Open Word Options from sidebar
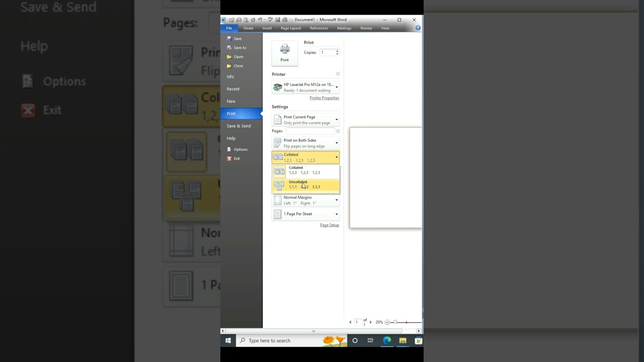Viewport: 644px width, 362px height. (237, 149)
